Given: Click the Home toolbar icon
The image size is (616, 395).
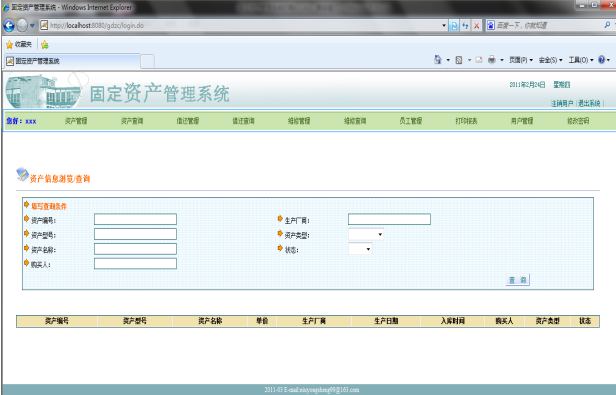Looking at the screenshot, I should coord(437,60).
